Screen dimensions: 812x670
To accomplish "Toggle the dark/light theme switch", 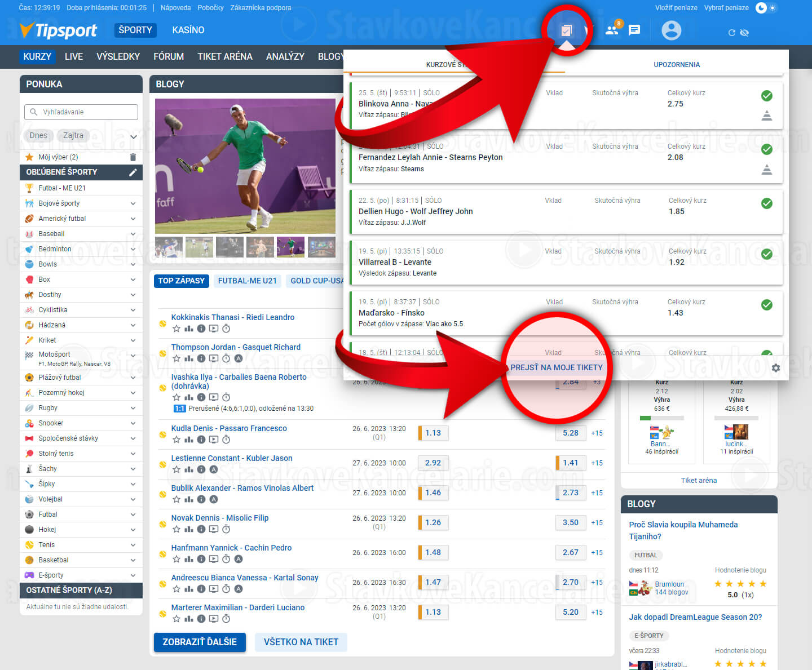I will (766, 8).
